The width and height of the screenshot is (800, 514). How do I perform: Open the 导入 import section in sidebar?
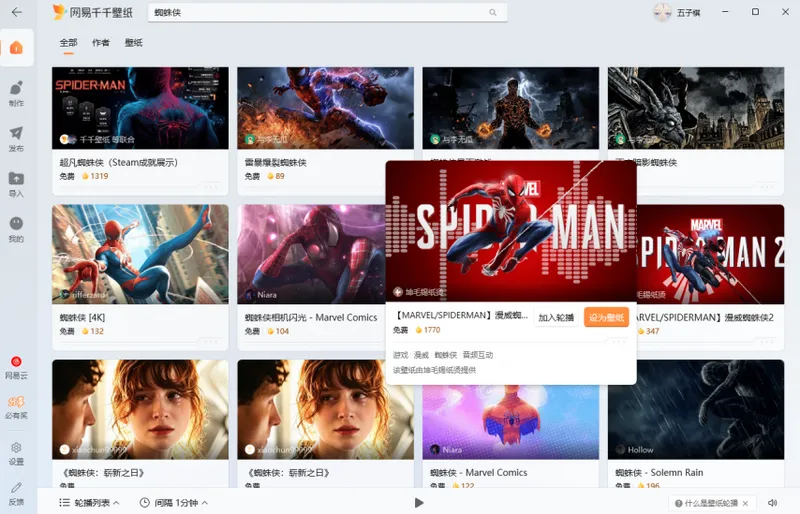tap(16, 184)
